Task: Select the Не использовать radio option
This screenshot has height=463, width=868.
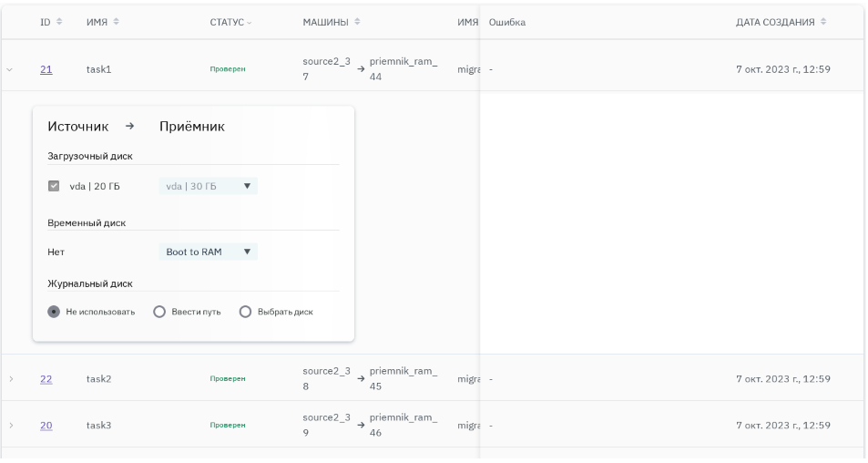Action: 54,312
